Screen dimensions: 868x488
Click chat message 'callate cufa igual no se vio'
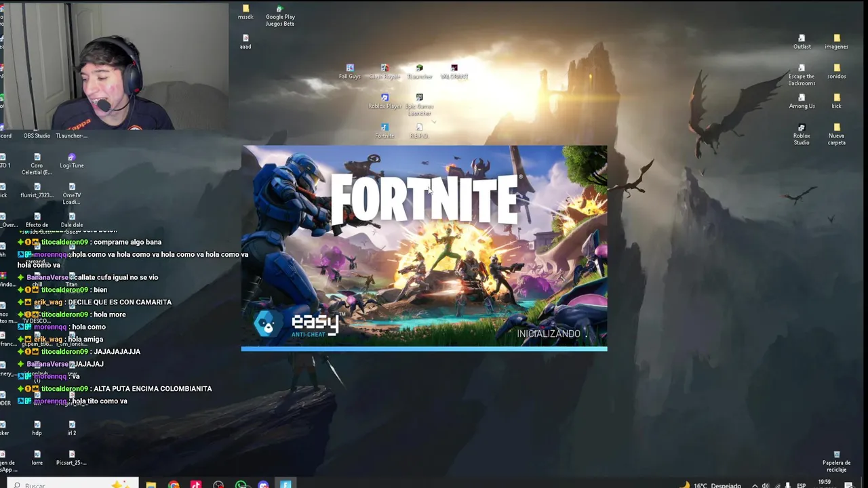coord(116,277)
